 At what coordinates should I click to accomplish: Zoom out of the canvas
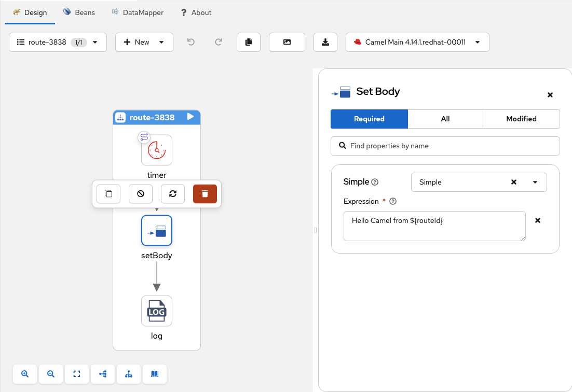[51, 374]
